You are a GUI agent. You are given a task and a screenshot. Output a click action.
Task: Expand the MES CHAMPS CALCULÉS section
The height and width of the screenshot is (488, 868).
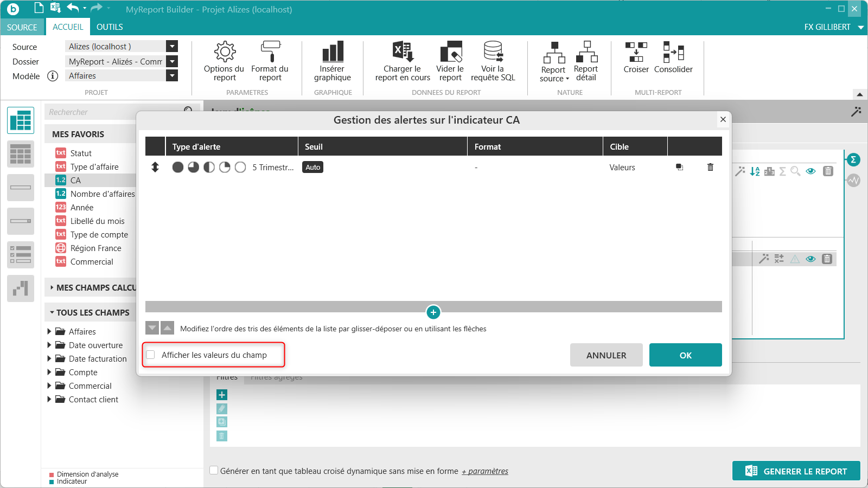(x=52, y=287)
